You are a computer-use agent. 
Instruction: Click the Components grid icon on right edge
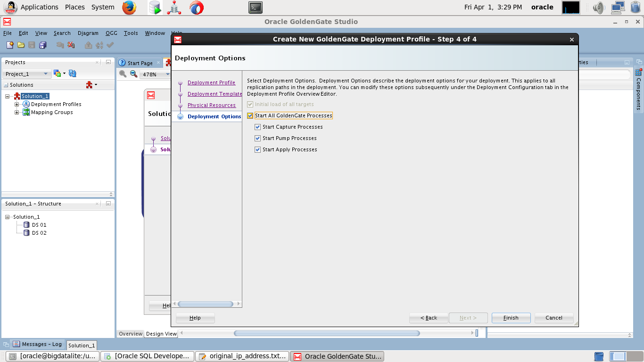[x=638, y=73]
